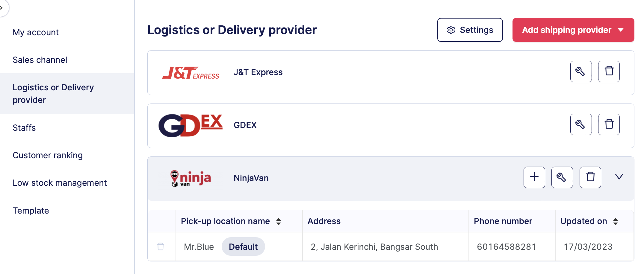Sort by Pick-up location name
Screen dimensions: 644x274
[x=279, y=221]
